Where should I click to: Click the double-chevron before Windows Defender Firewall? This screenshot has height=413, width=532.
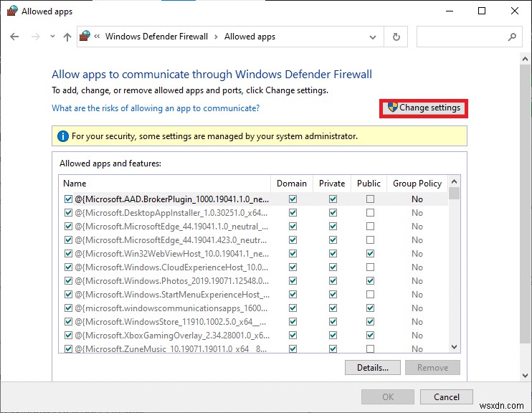(x=98, y=37)
